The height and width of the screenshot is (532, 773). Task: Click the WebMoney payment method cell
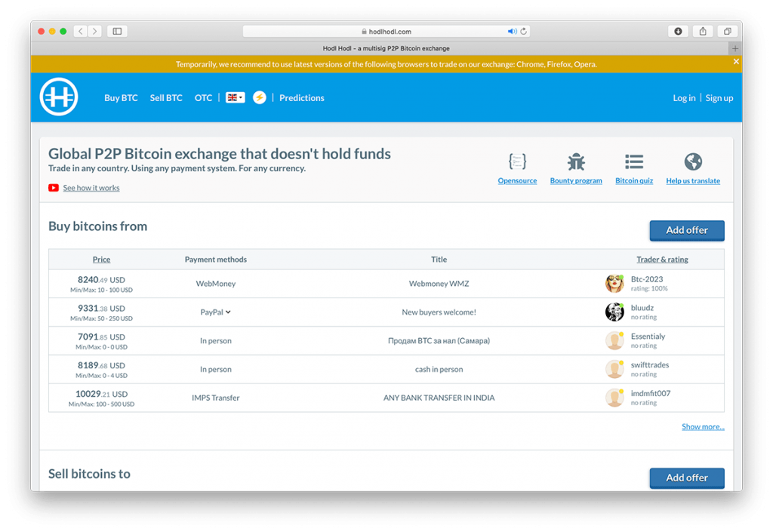click(215, 284)
